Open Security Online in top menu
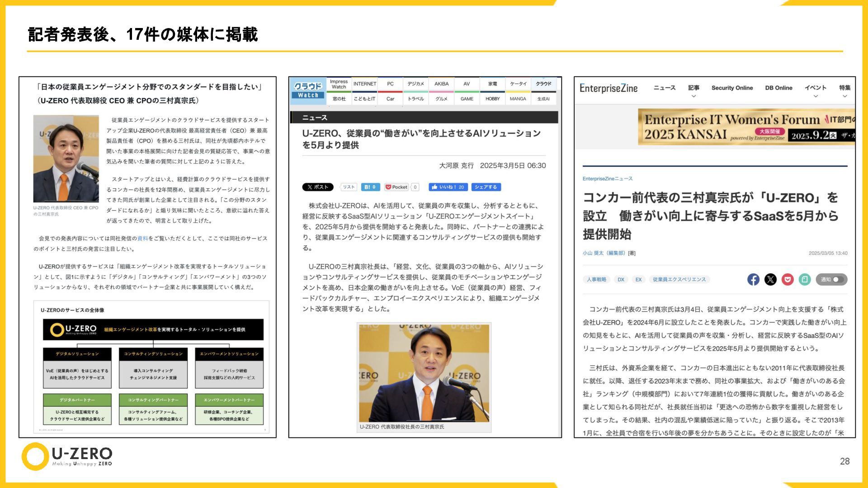This screenshot has width=868, height=488. pos(732,88)
